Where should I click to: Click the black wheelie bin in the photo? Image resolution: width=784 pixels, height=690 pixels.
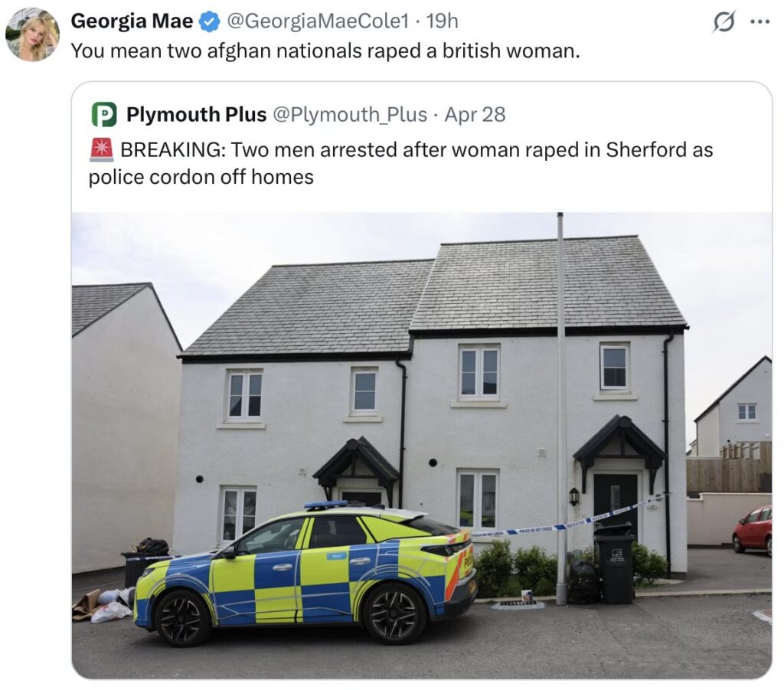(615, 564)
